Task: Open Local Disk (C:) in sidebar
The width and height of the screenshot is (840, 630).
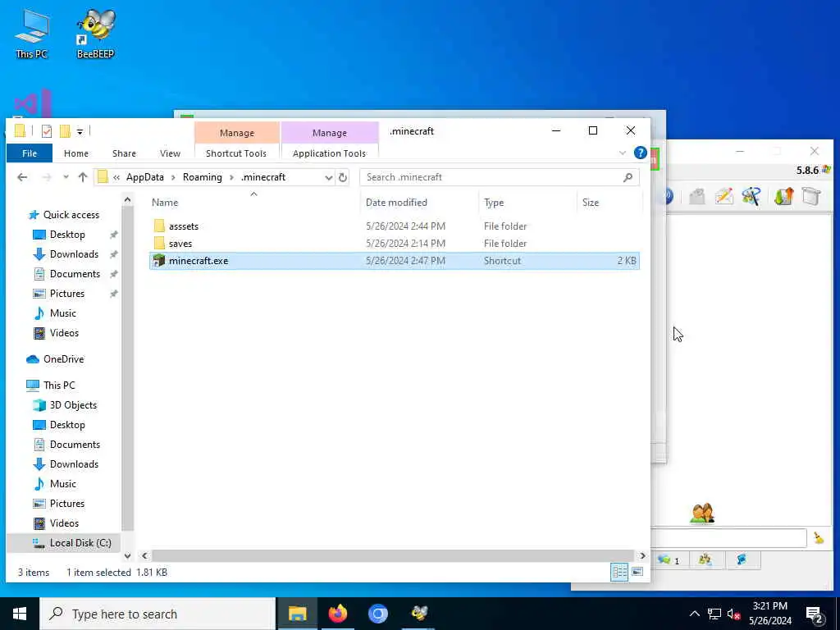Action: (x=80, y=543)
